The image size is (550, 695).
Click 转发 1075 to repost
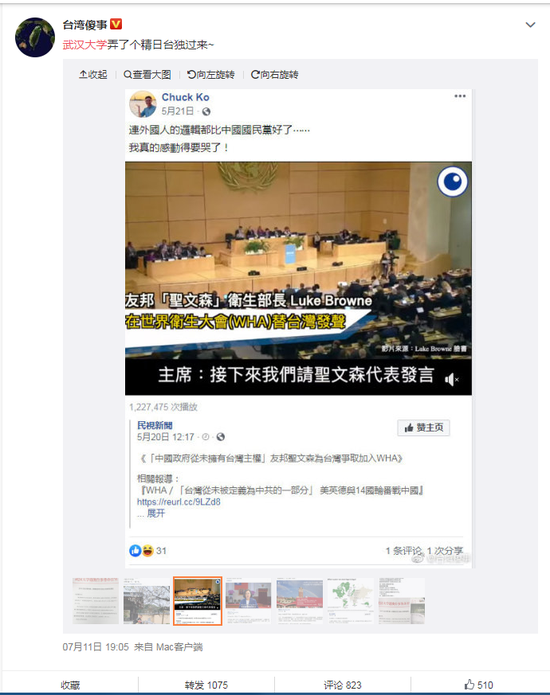click(206, 685)
